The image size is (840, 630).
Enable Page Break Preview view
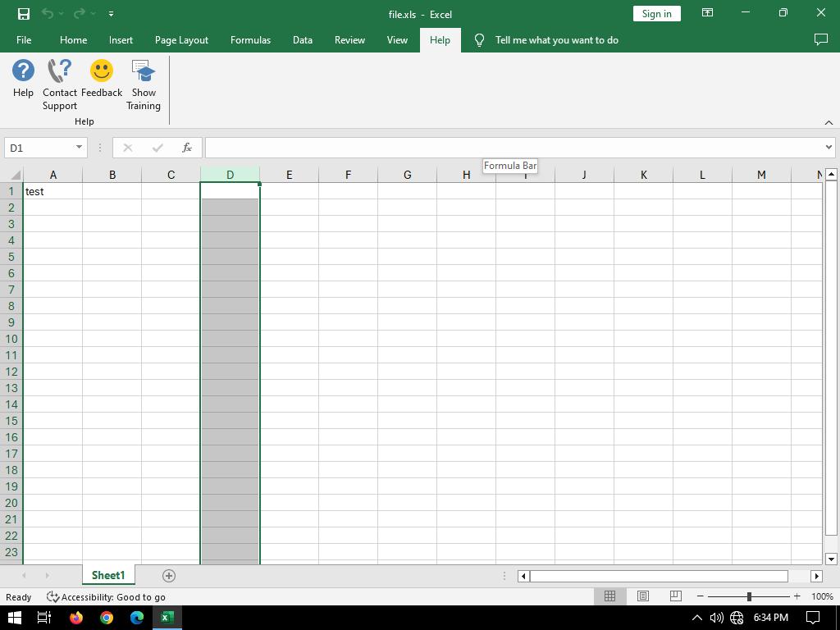pyautogui.click(x=676, y=596)
